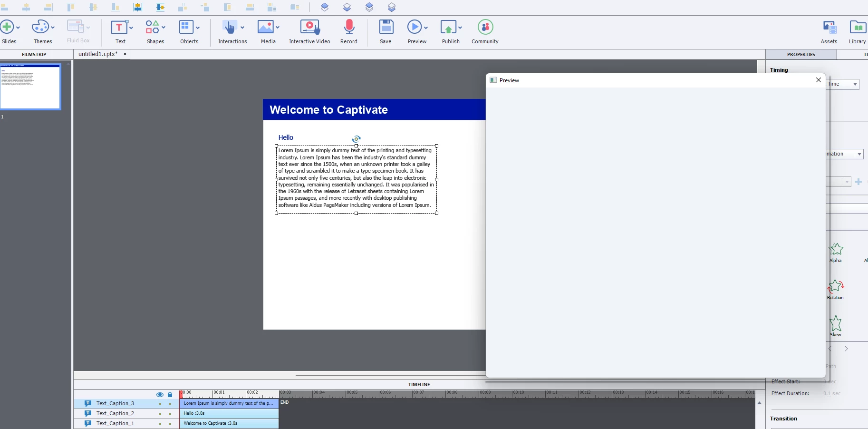
Task: Toggle lock dot for Text_Caption_2
Action: pos(170,414)
